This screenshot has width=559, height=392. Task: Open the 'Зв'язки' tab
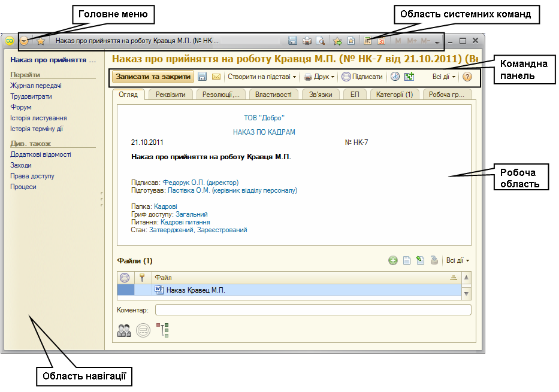321,95
